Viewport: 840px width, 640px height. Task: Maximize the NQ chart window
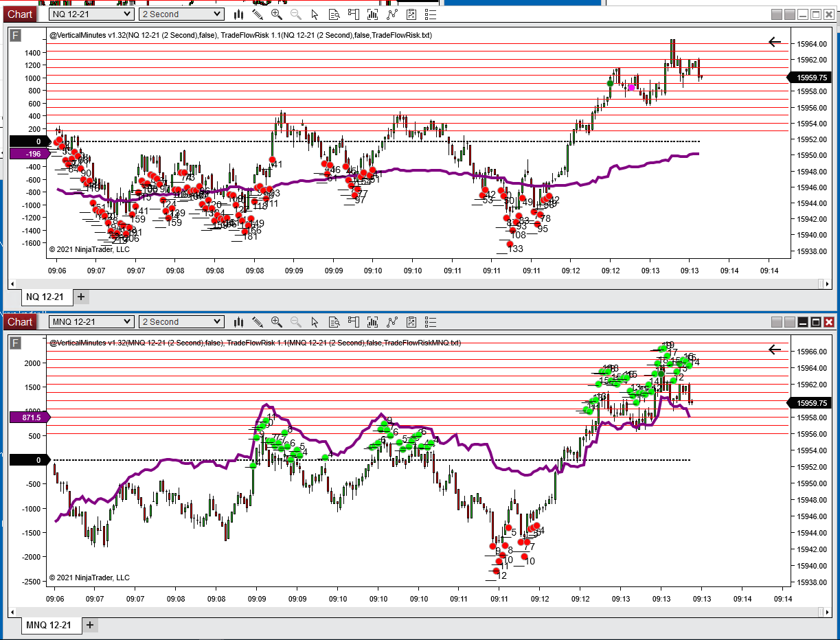(x=817, y=14)
